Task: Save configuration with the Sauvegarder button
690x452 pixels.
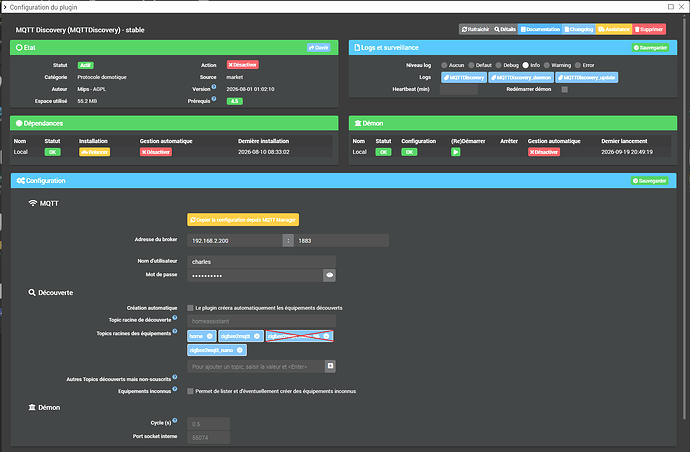Action: pyautogui.click(x=650, y=181)
